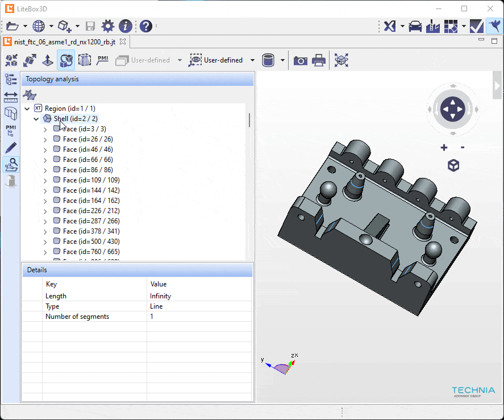The height and width of the screenshot is (420, 504).
Task: Open the gray cylinder sidebar icon
Action: [x=11, y=181]
